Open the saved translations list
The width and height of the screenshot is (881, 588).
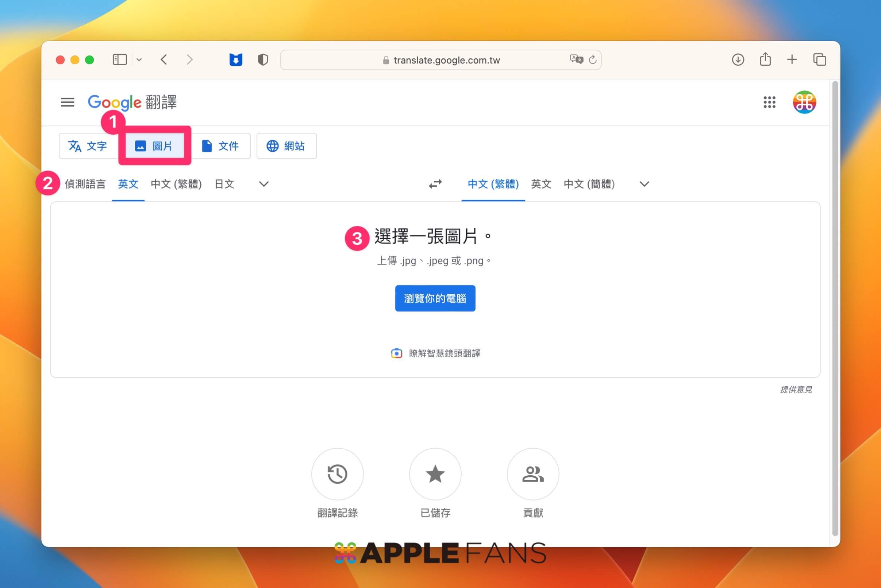click(435, 474)
